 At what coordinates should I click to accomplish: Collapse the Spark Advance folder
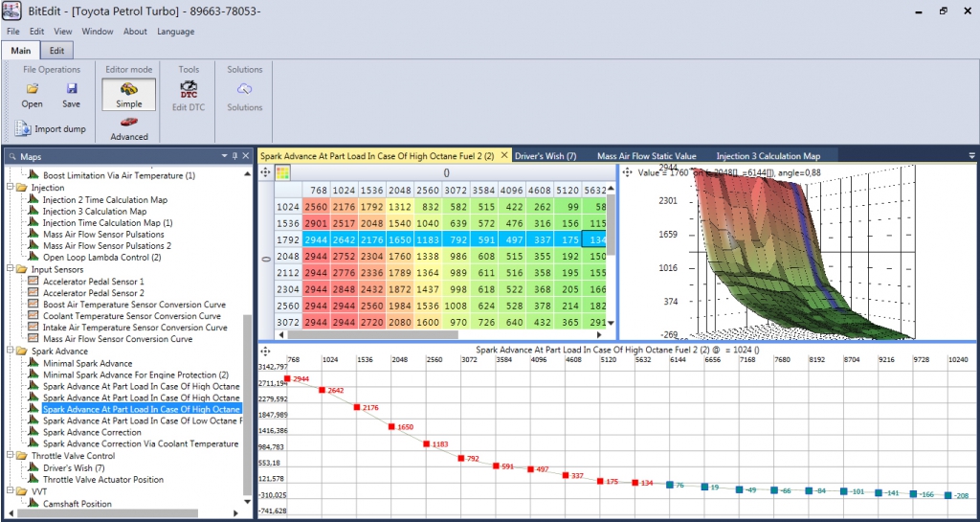10,352
